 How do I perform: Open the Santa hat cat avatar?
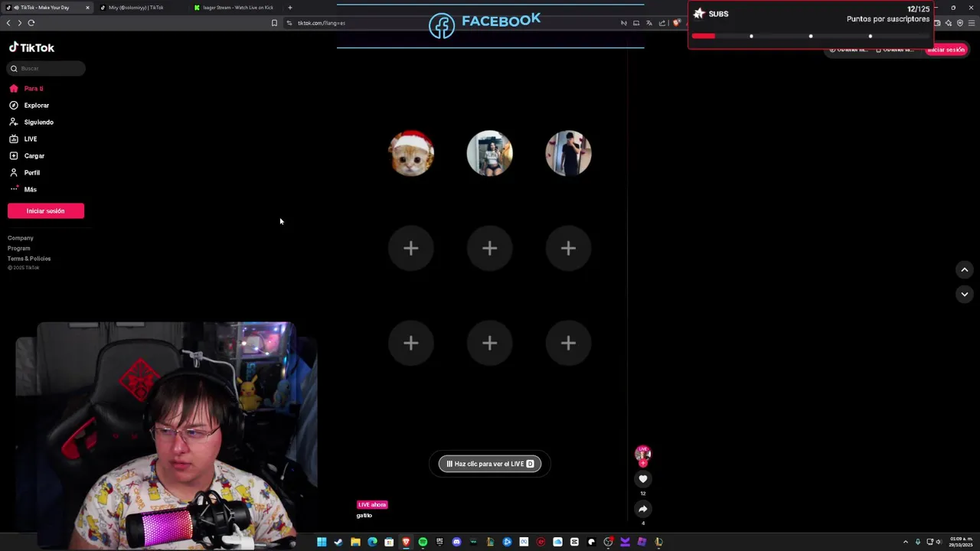click(411, 153)
